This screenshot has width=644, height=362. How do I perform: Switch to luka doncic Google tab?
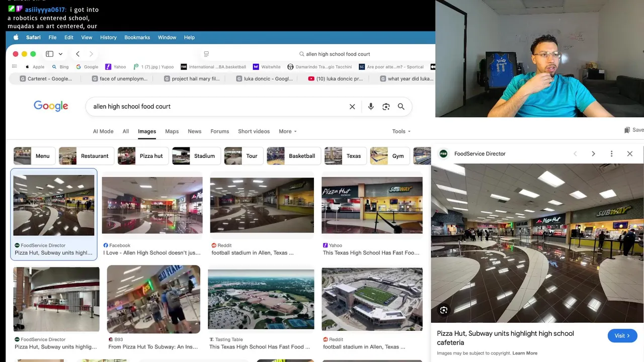[264, 78]
